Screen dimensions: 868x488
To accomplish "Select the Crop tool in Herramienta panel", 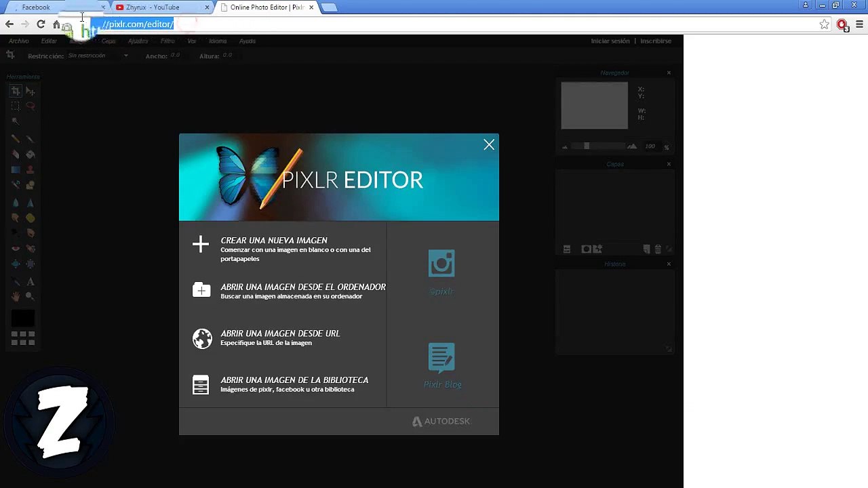I will tap(16, 91).
